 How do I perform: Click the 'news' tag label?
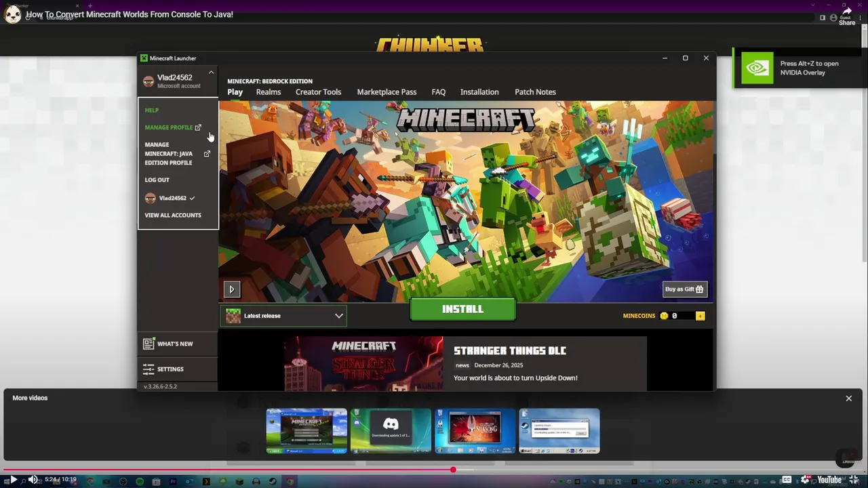click(462, 365)
